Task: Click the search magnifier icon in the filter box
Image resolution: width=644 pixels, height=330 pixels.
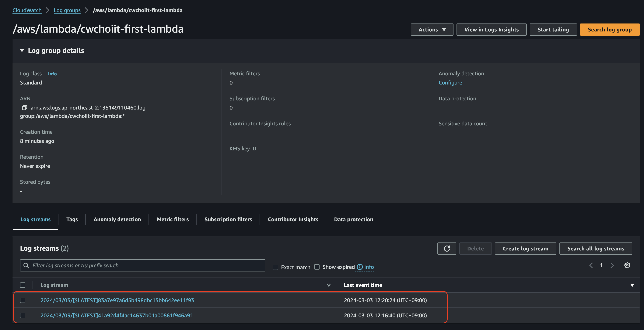Action: tap(26, 265)
